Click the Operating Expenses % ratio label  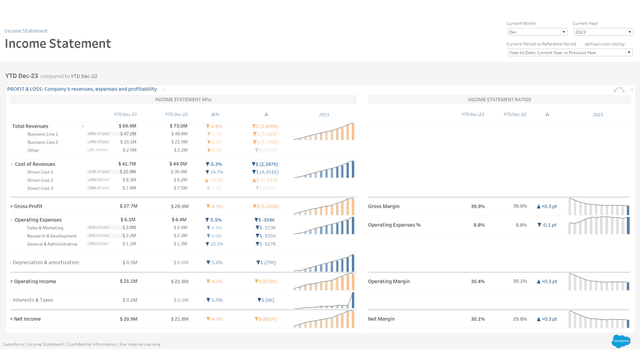(394, 225)
